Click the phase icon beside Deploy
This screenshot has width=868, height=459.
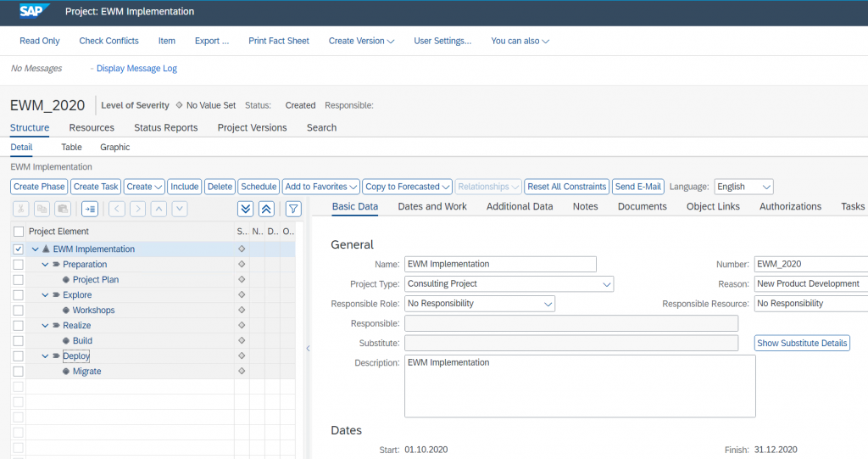(x=56, y=355)
